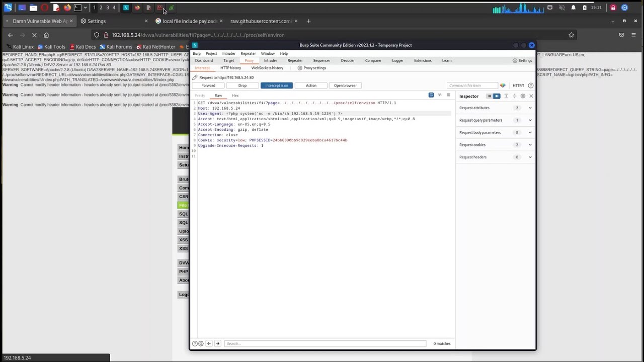This screenshot has width=644, height=362.
Task: Go to next search match arrow
Action: (217, 343)
